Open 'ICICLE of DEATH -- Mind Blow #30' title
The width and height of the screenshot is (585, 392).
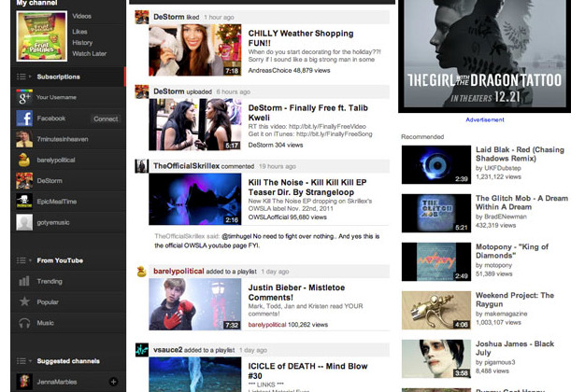pos(307,371)
